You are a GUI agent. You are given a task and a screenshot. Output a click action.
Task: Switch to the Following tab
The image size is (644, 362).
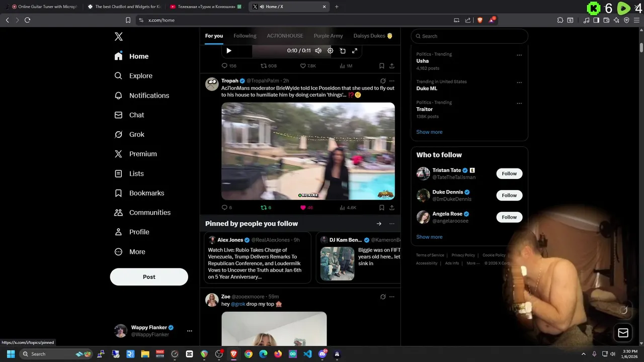click(245, 36)
